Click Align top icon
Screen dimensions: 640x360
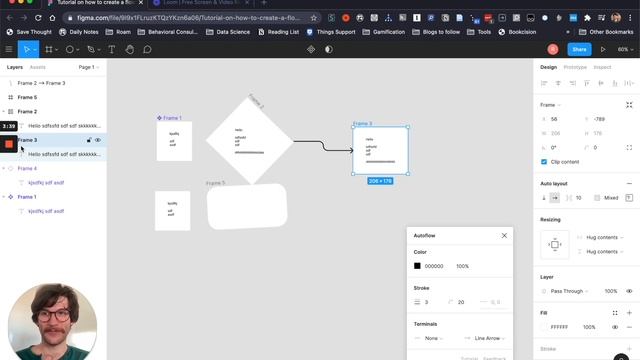(x=587, y=83)
